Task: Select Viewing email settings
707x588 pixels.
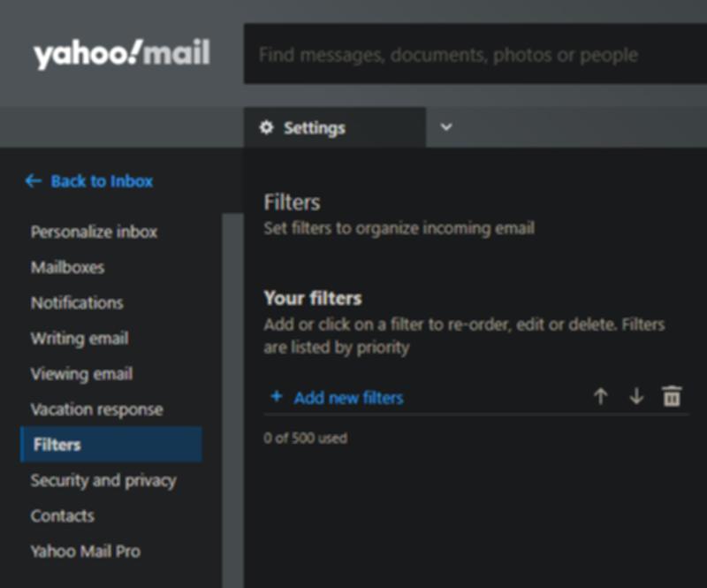Action: (x=81, y=374)
